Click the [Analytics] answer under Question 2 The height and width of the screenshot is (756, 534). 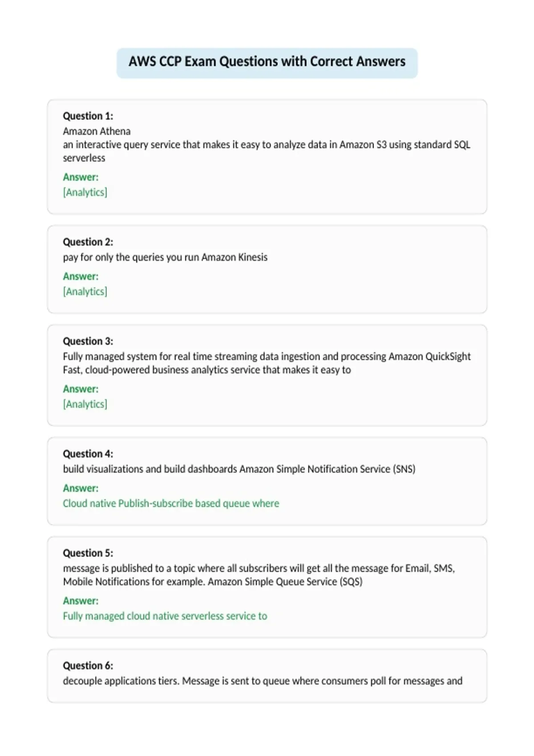point(85,291)
